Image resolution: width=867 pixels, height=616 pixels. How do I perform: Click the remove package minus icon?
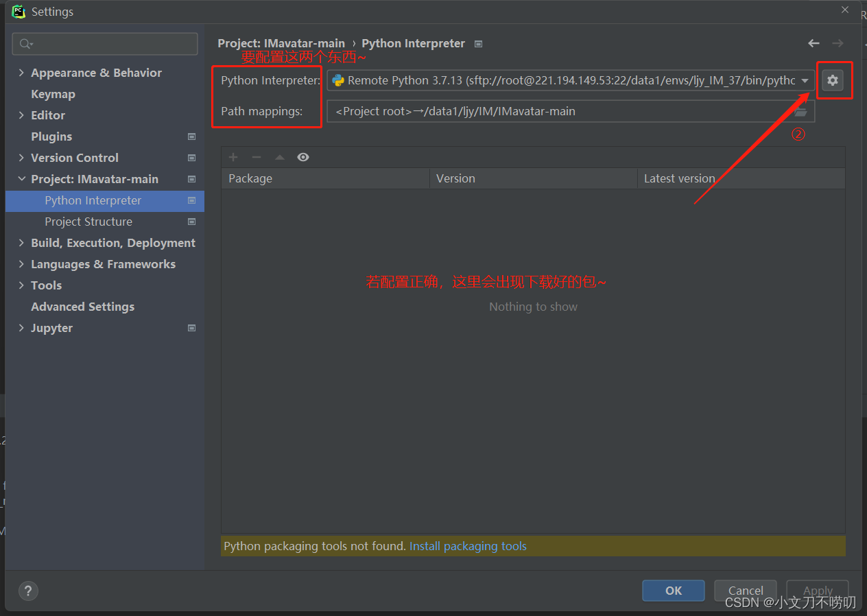pyautogui.click(x=257, y=157)
